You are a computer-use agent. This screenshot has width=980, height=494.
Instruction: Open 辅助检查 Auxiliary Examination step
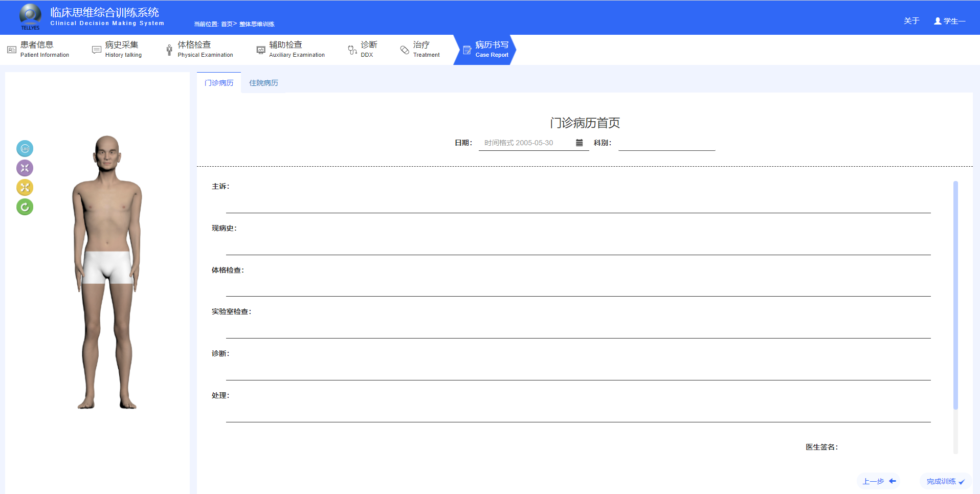[291, 50]
